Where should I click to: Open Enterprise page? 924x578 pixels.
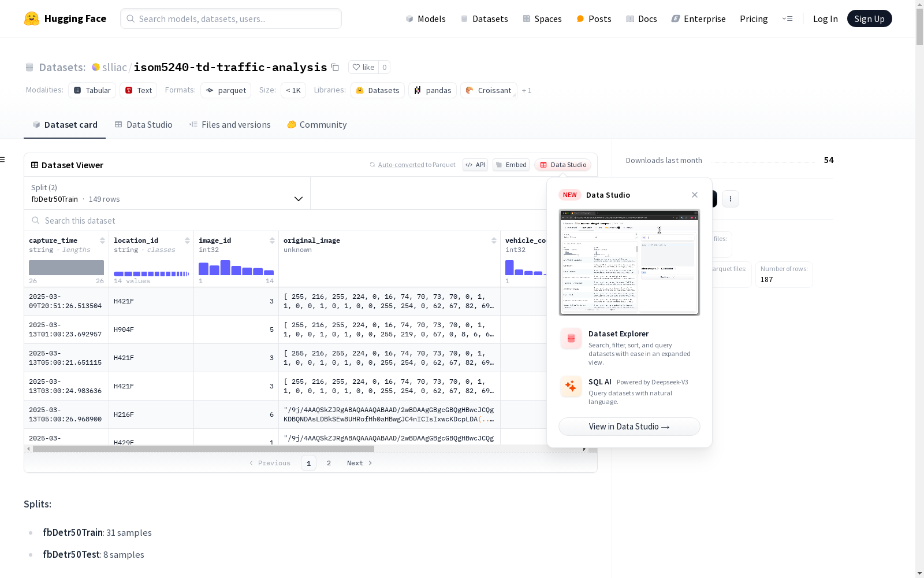(698, 18)
